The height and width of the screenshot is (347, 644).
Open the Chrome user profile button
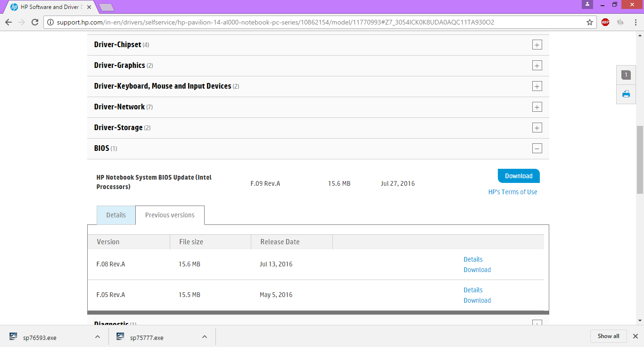tap(587, 4)
